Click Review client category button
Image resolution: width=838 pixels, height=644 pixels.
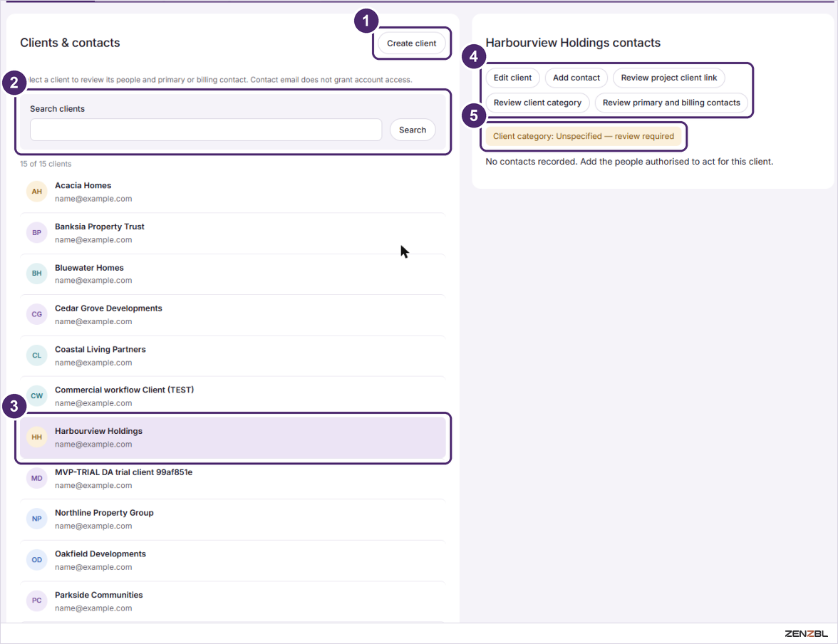pyautogui.click(x=537, y=103)
